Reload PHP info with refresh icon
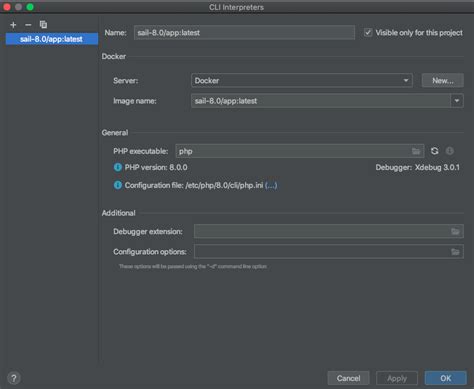 (x=434, y=151)
